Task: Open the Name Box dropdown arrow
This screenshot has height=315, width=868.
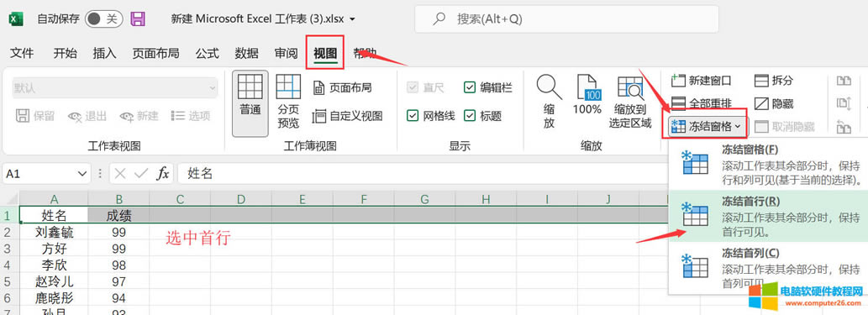Action: (82, 174)
